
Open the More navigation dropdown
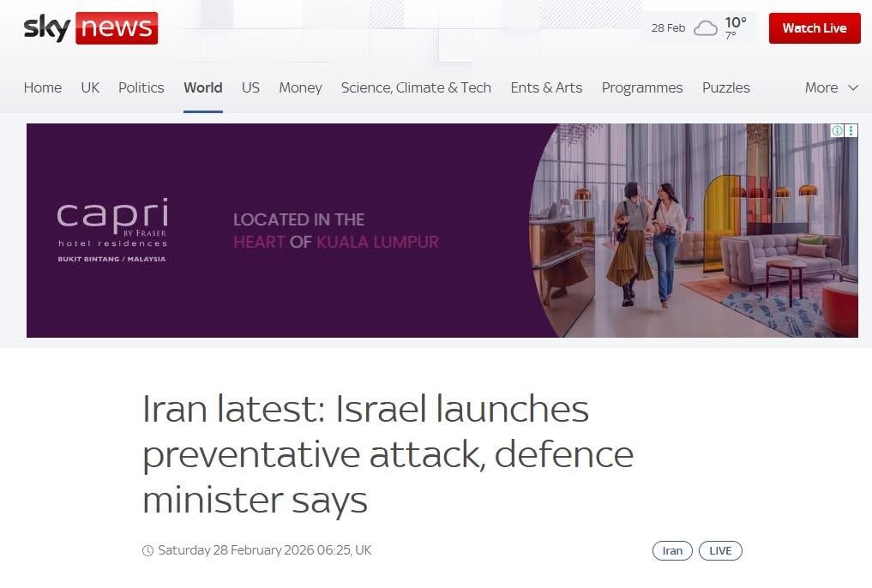832,87
